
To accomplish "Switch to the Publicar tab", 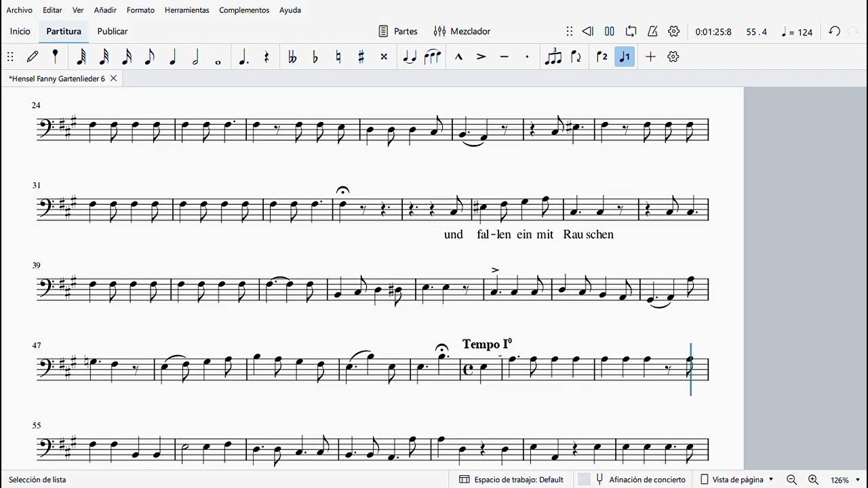I will [113, 31].
